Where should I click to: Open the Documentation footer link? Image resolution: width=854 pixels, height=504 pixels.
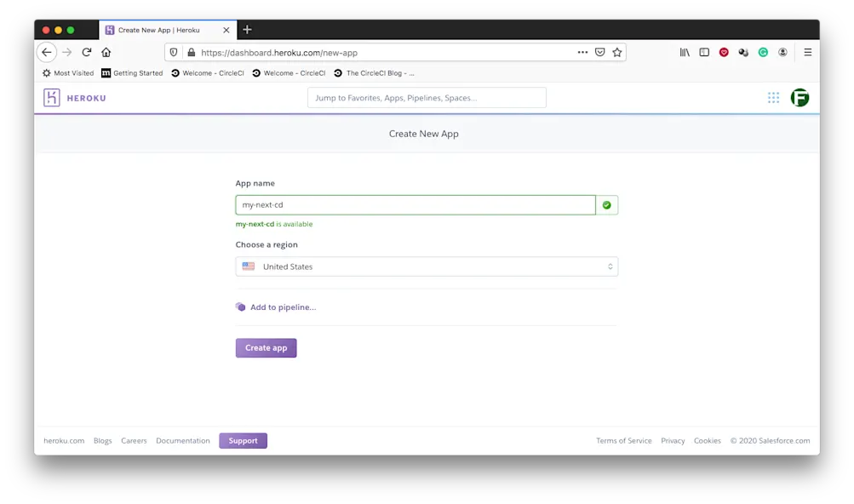[181, 440]
